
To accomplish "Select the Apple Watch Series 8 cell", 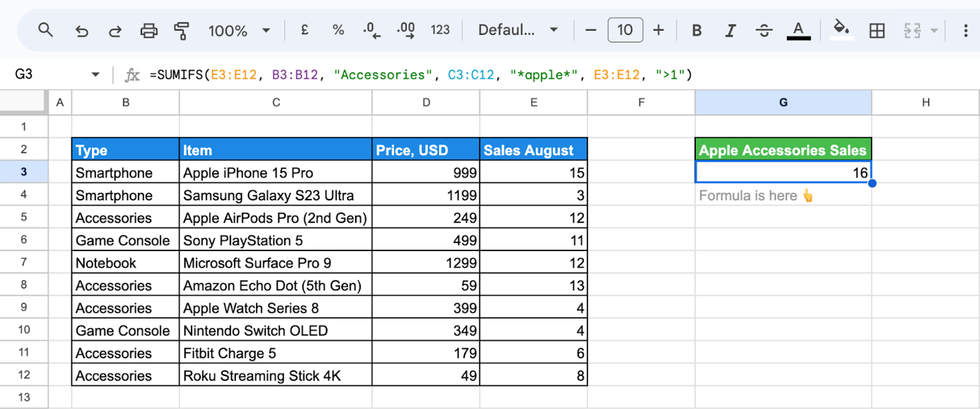I will 276,308.
